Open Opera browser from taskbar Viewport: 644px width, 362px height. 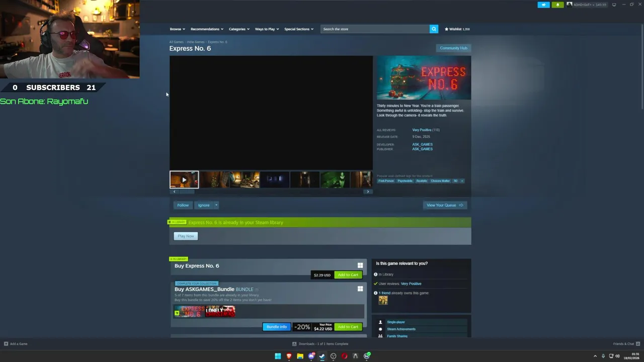(x=344, y=356)
